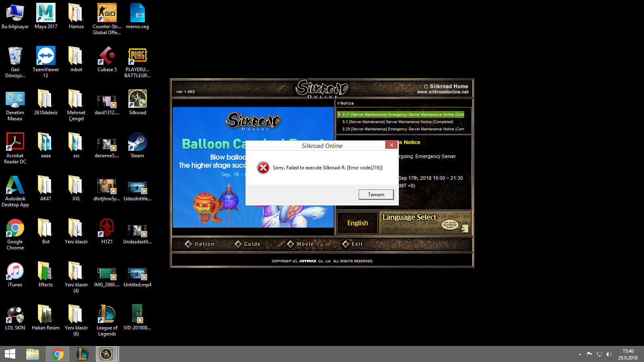Select the 9.17 Emergency Server Maintenance notice
This screenshot has width=644, height=362.
401,115
